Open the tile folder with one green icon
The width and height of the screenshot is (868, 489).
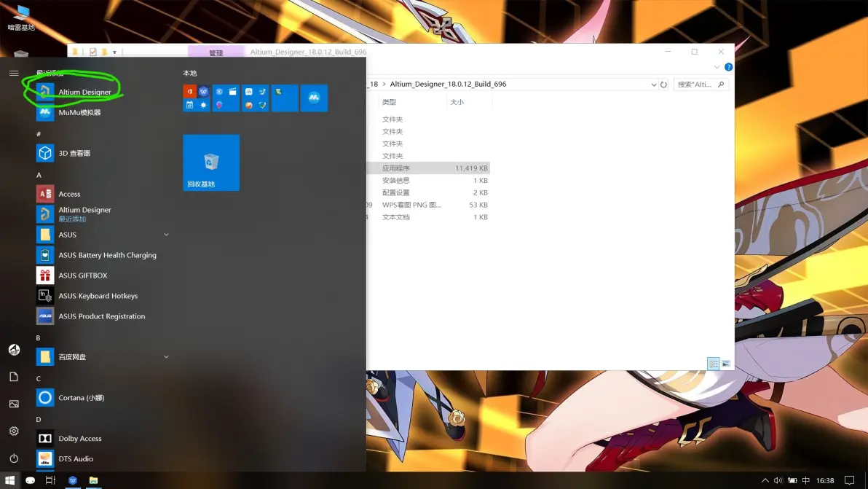pyautogui.click(x=285, y=98)
